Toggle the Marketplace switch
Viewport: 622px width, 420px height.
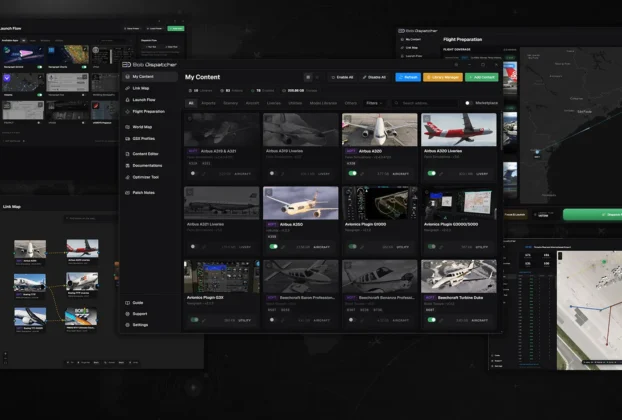pyautogui.click(x=468, y=103)
